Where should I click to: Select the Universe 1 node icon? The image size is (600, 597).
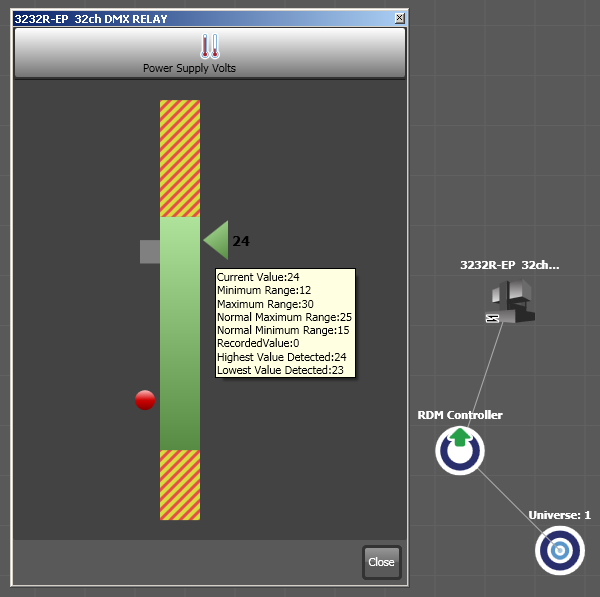(559, 549)
